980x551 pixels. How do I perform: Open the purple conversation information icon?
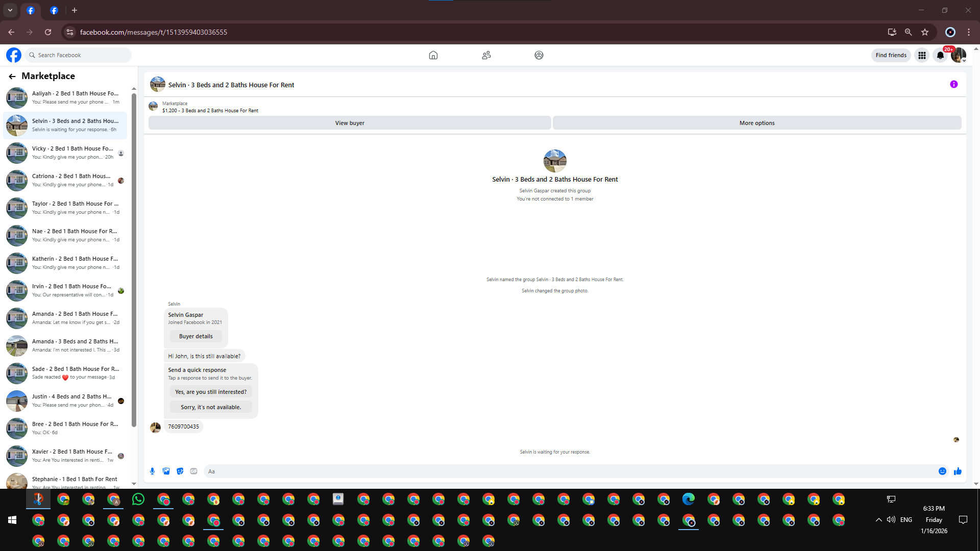[953, 85]
